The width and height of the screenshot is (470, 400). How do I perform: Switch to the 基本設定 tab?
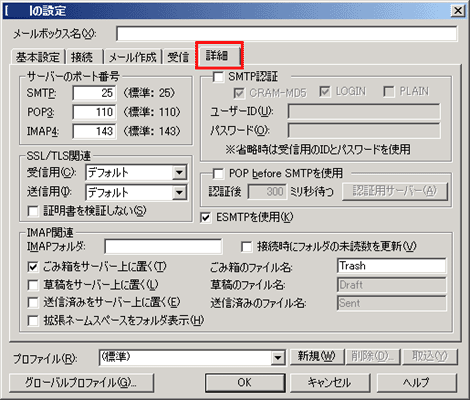pos(37,57)
